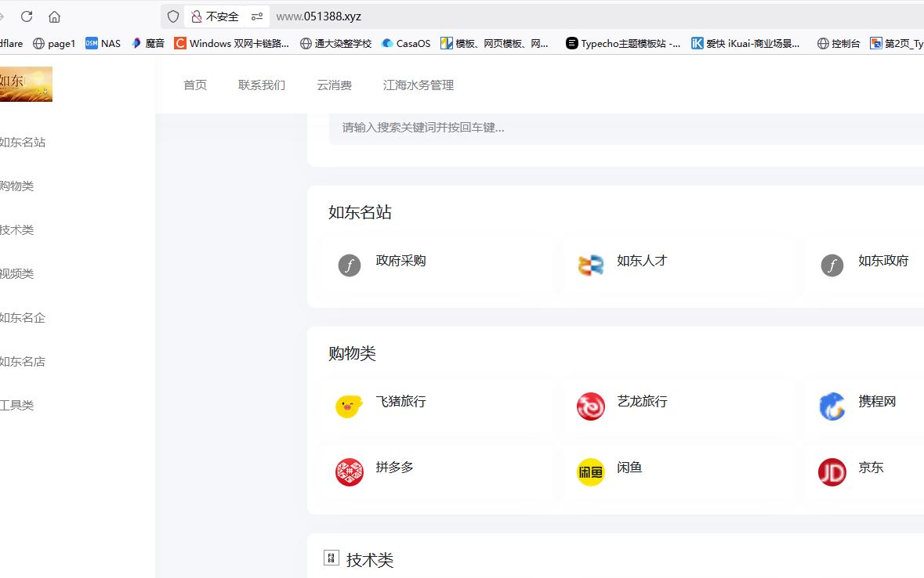This screenshot has width=924, height=578.
Task: Open the 拼多多 link text
Action: pos(395,468)
